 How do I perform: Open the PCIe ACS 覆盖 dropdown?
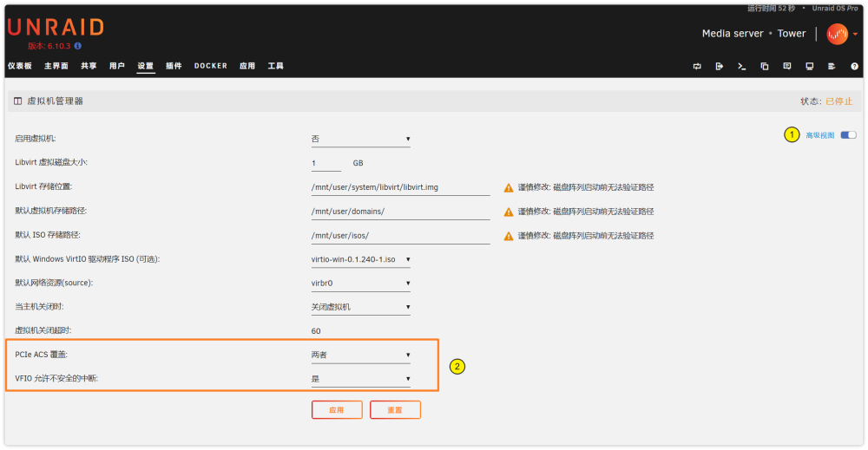(x=360, y=355)
